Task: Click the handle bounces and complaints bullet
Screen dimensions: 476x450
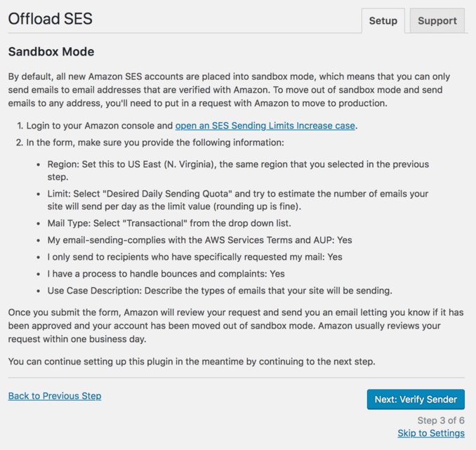Action: 166,274
